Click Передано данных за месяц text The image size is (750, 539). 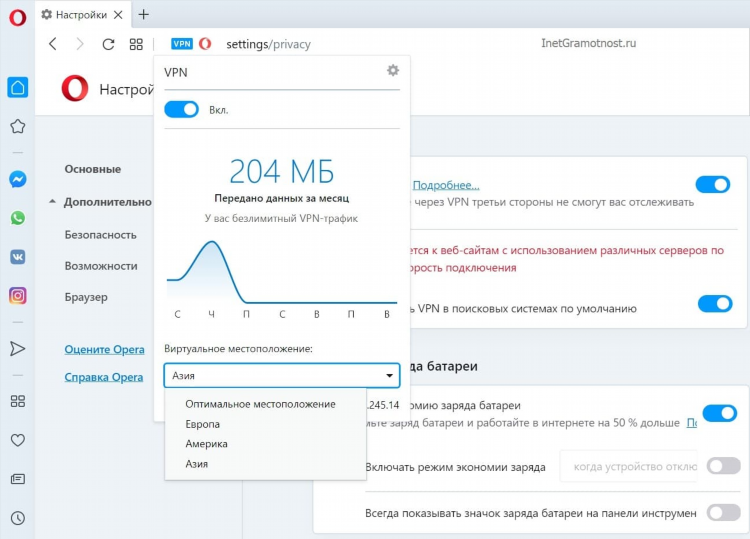click(x=282, y=198)
